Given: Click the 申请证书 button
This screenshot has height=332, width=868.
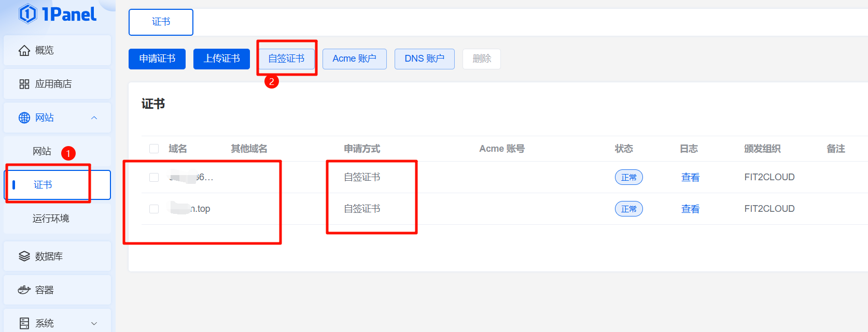Looking at the screenshot, I should [157, 59].
